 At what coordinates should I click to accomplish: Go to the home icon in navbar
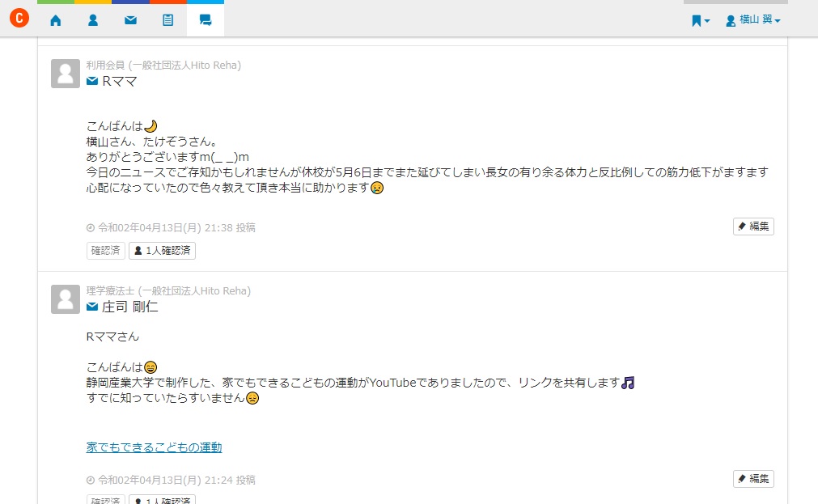(56, 20)
